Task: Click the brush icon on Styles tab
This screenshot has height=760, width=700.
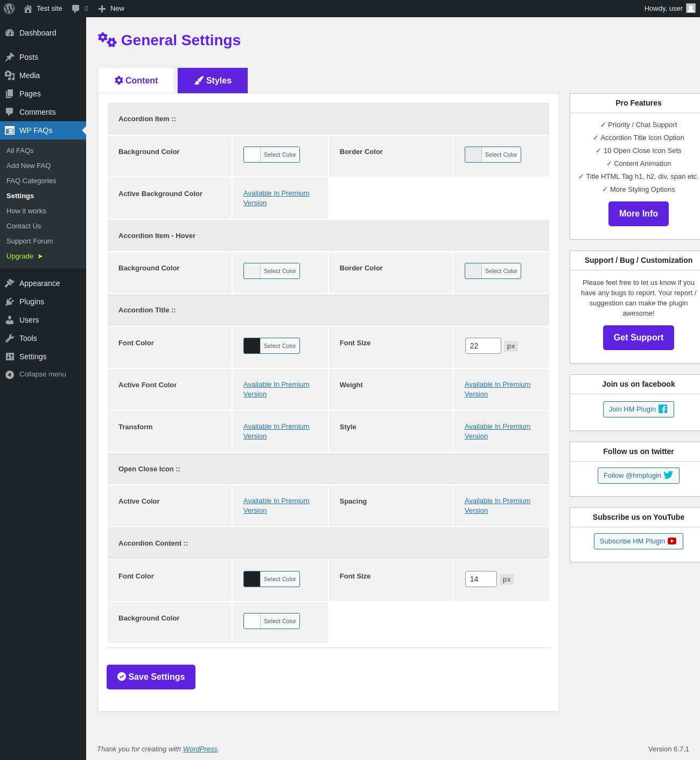Action: point(199,80)
